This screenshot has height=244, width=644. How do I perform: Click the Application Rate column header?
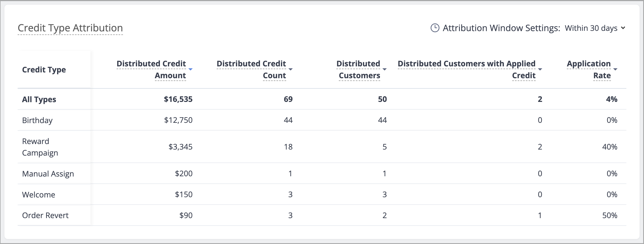click(x=589, y=69)
